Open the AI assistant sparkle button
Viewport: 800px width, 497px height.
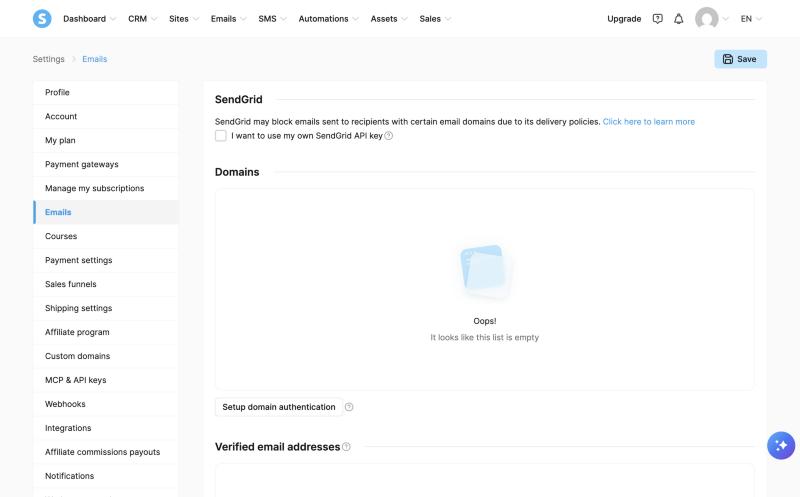[781, 445]
